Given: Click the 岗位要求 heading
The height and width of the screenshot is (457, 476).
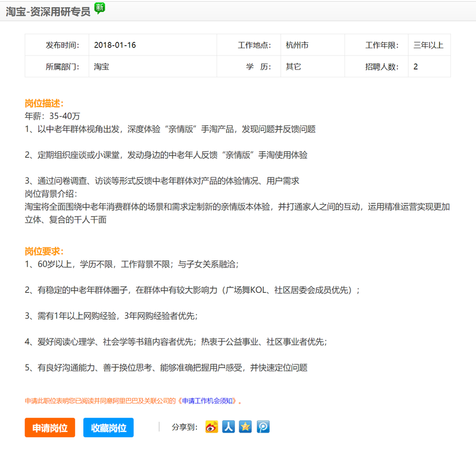Looking at the screenshot, I should (x=44, y=251).
